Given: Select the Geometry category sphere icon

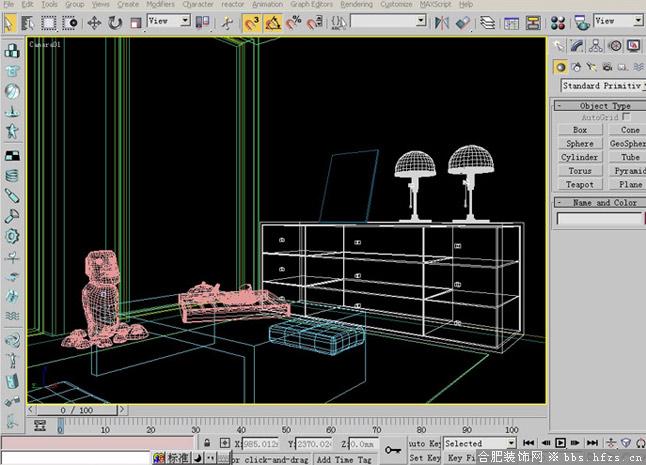Looking at the screenshot, I should click(560, 67).
